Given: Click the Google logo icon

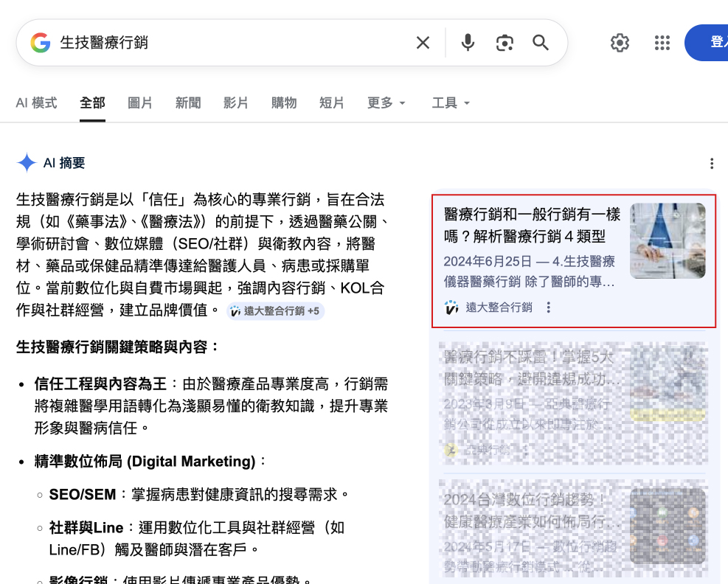Looking at the screenshot, I should click(x=41, y=43).
